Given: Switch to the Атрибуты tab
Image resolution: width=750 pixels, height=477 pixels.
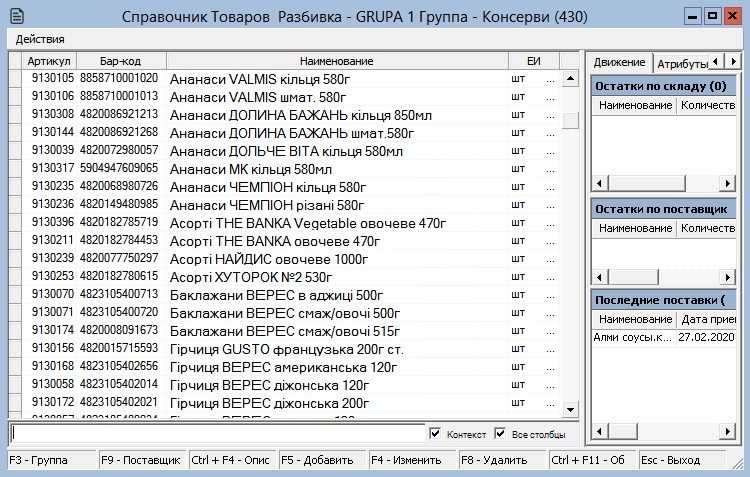Looking at the screenshot, I should [x=682, y=63].
